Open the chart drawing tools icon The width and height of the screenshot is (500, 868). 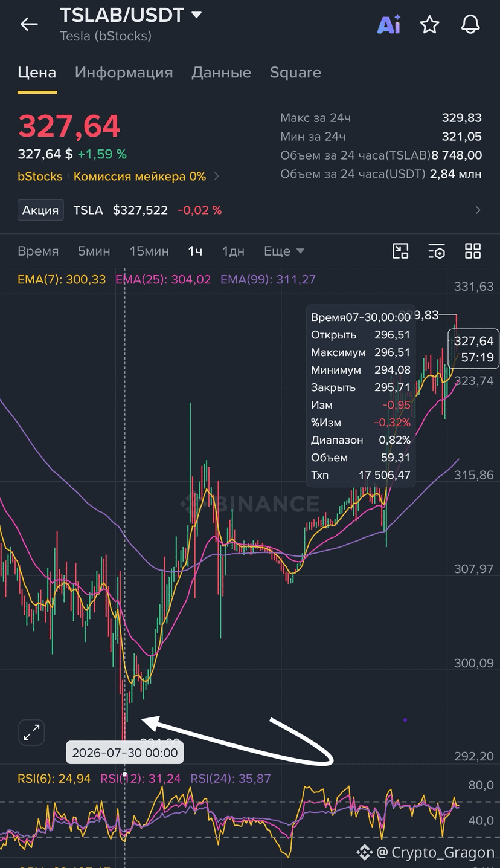coord(400,251)
